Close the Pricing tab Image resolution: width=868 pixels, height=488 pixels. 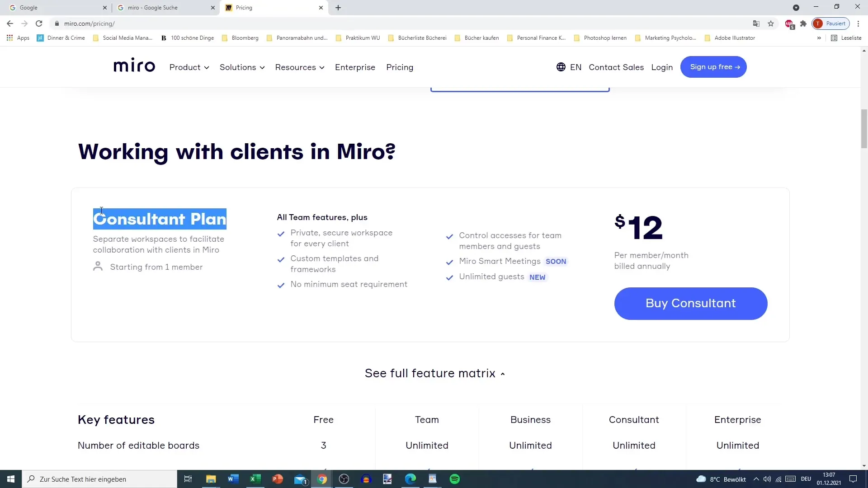(321, 8)
